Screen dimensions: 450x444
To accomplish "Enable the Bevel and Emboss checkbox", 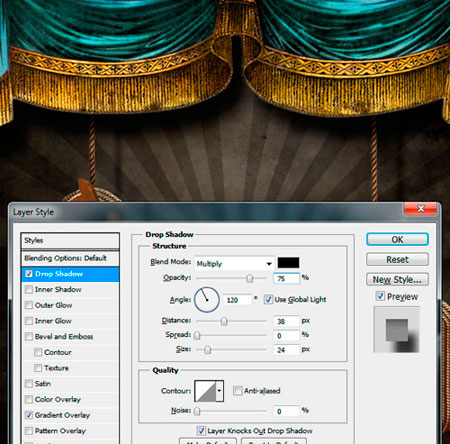I will (29, 336).
